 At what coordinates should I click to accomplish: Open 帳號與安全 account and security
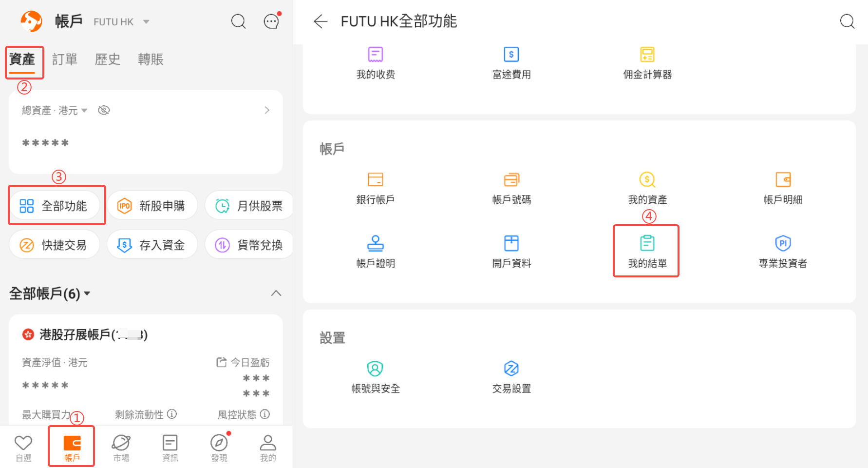tap(376, 377)
